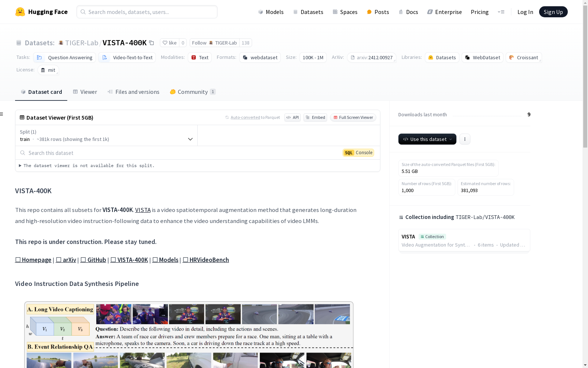Open Full Screen Viewer
This screenshot has height=368, width=588.
click(x=353, y=117)
